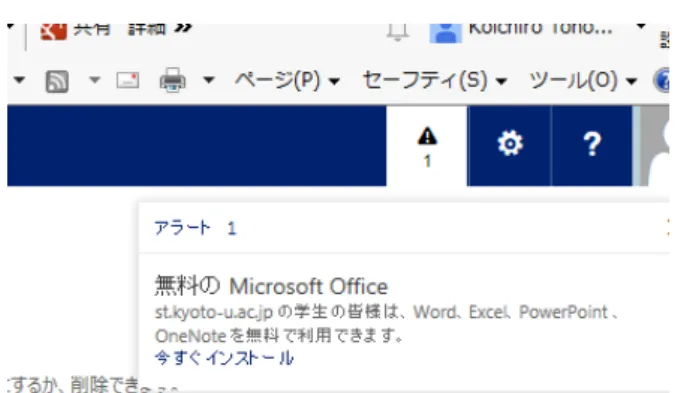The image size is (684, 393).
Task: Click the read mail envelope icon
Action: 128,81
